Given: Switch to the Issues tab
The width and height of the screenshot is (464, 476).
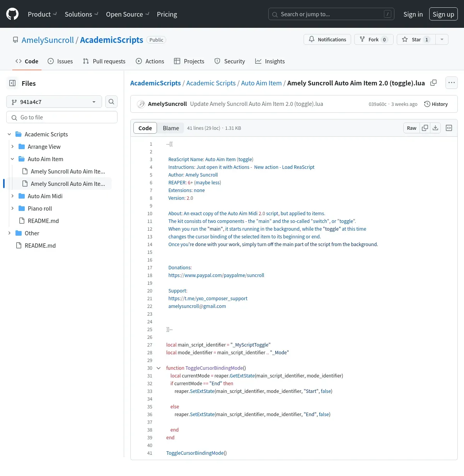Looking at the screenshot, I should pyautogui.click(x=60, y=61).
